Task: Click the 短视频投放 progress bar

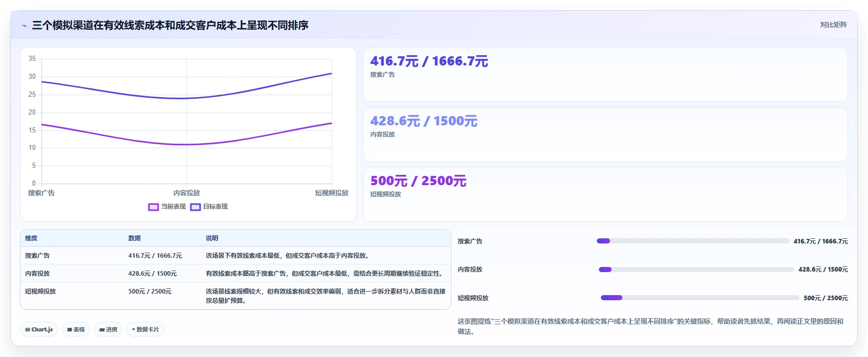Action: [x=700, y=298]
